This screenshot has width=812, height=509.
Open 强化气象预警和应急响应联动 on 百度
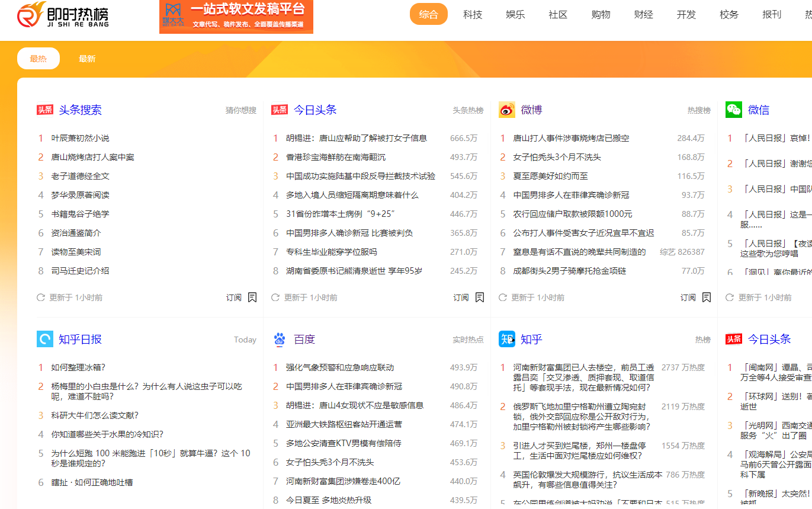[340, 367]
